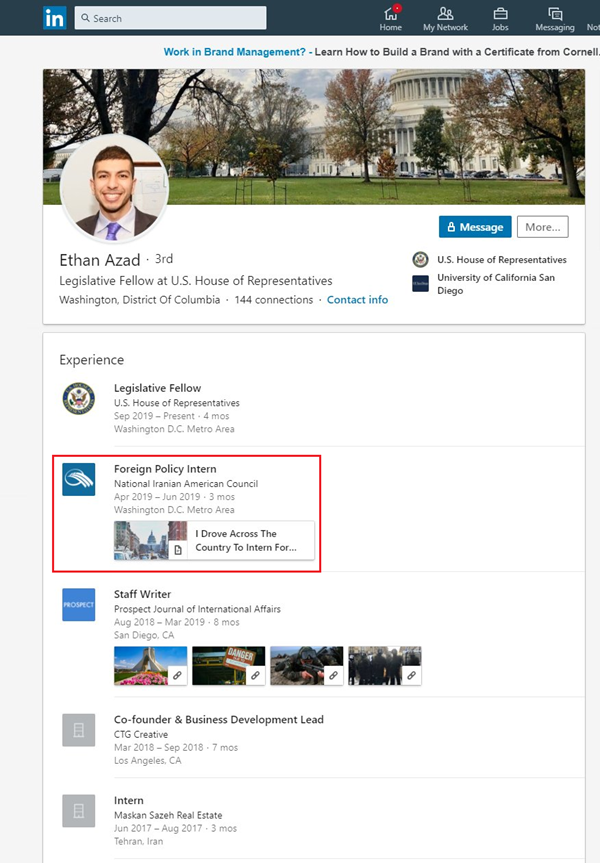Screen dimensions: 600x863
Task: Click the small House seal beside U.S. House of Representatives
Action: 421,259
